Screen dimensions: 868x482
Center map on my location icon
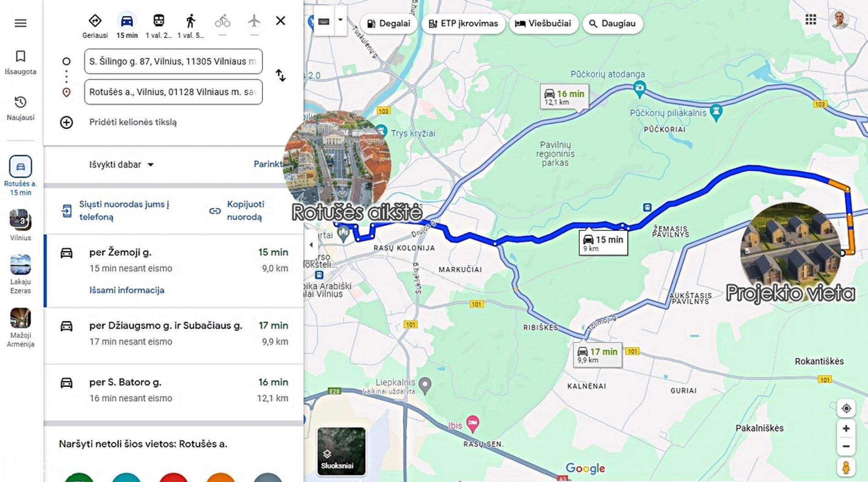(846, 409)
